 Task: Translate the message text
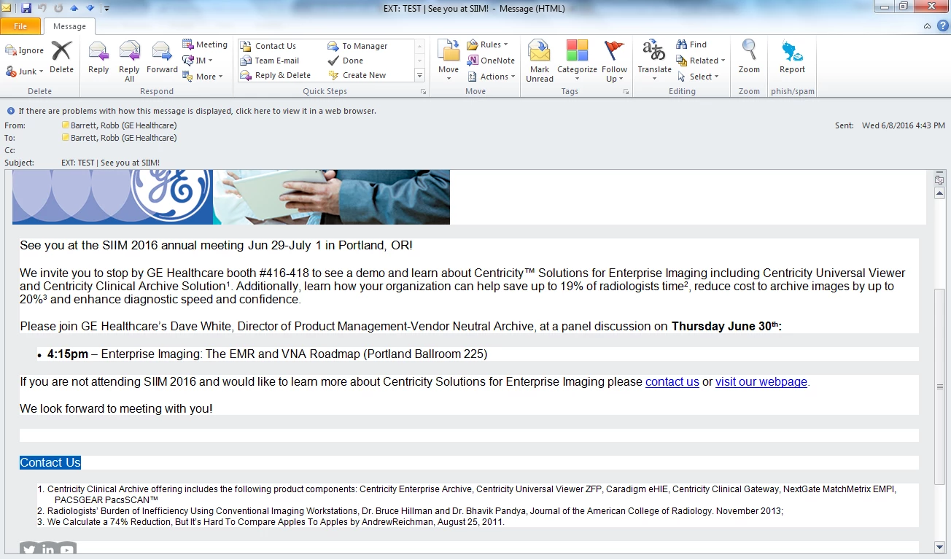654,61
